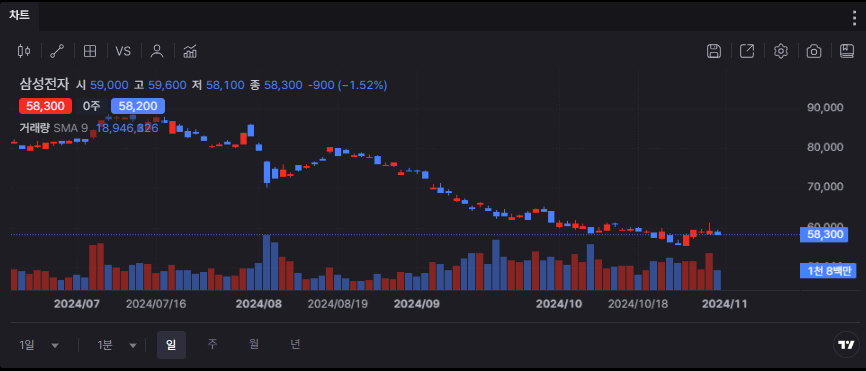Click the 2024/11 date axis label

(725, 304)
